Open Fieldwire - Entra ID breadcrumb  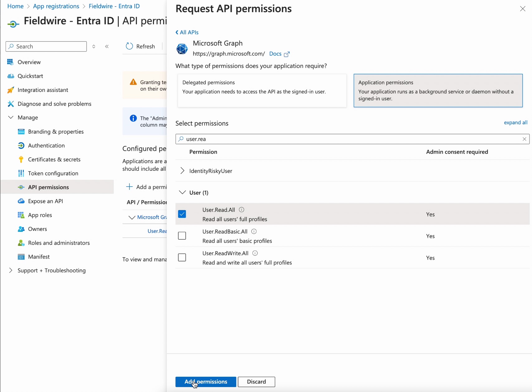tap(114, 6)
